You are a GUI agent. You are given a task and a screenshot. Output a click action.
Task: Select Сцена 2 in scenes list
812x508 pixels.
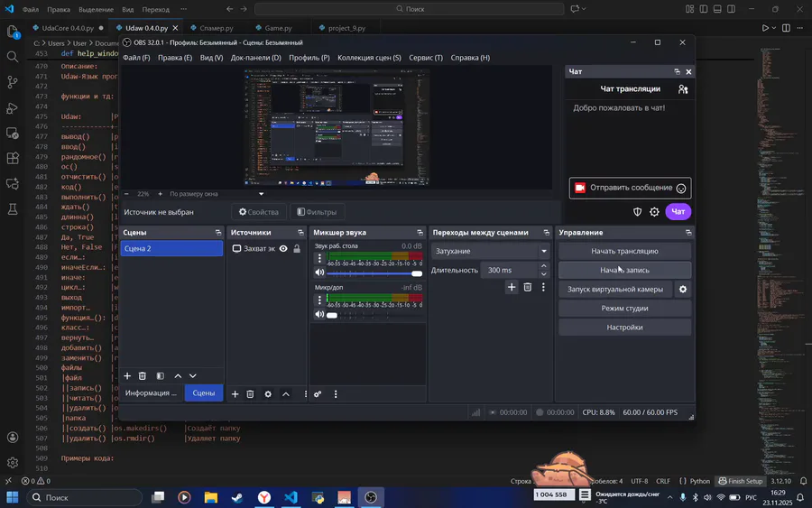tap(172, 248)
